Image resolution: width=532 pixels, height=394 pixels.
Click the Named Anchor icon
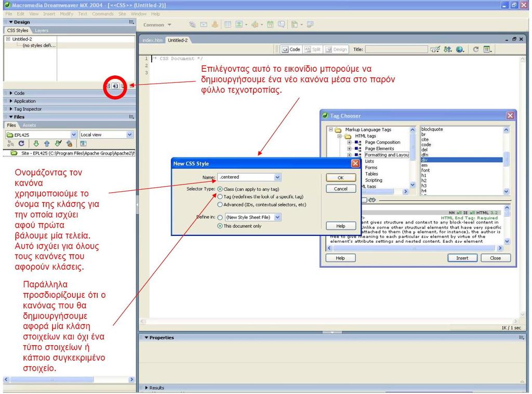(215, 24)
